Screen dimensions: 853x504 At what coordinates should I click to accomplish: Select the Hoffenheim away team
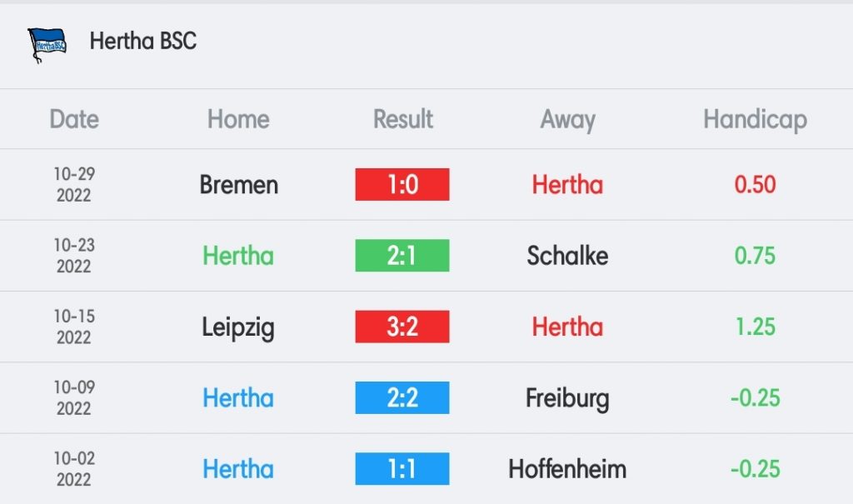(567, 469)
